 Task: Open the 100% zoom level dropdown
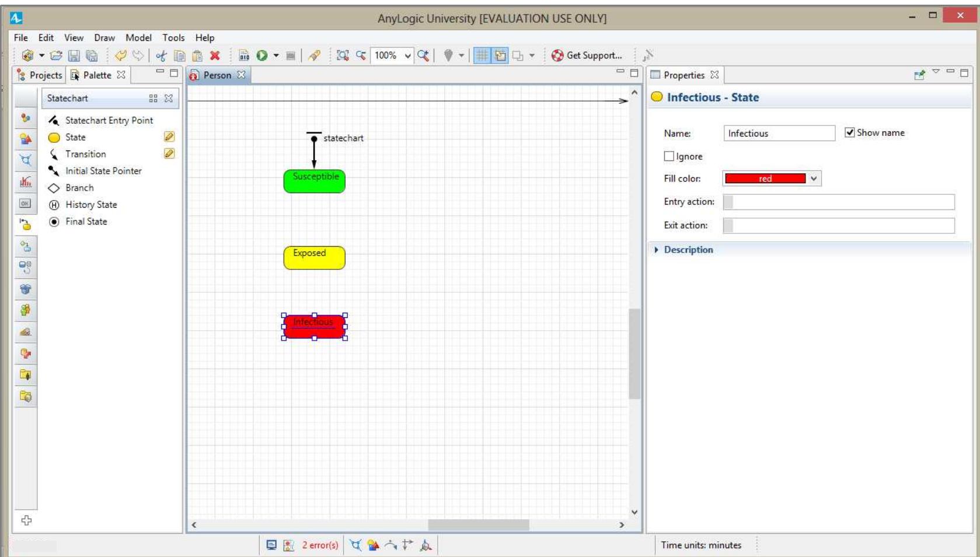[x=407, y=56]
